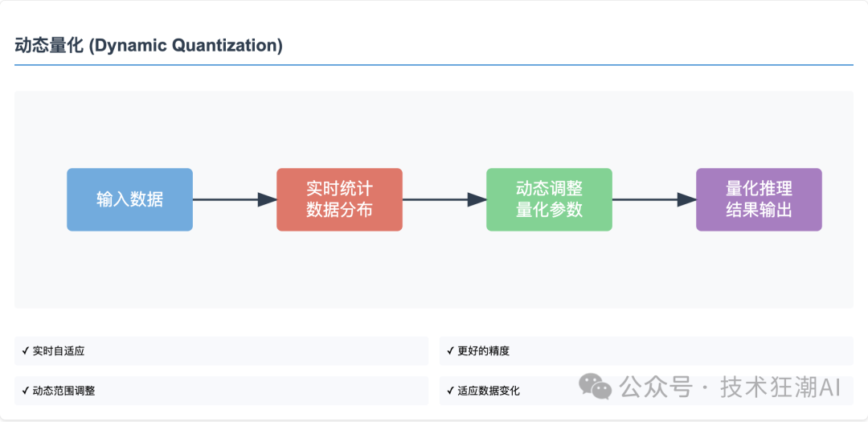Click the checkmark beside 适应数据变化
The width and height of the screenshot is (868, 422).
(x=450, y=391)
